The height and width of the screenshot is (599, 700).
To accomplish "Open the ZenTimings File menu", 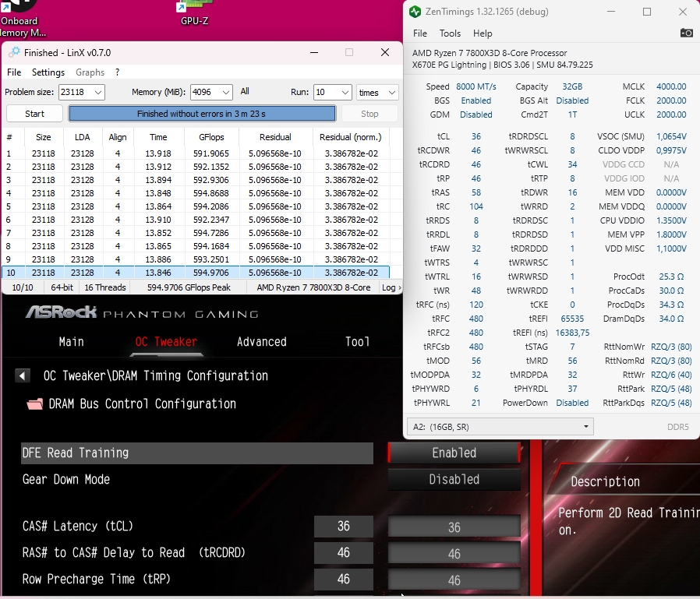I will (x=419, y=33).
